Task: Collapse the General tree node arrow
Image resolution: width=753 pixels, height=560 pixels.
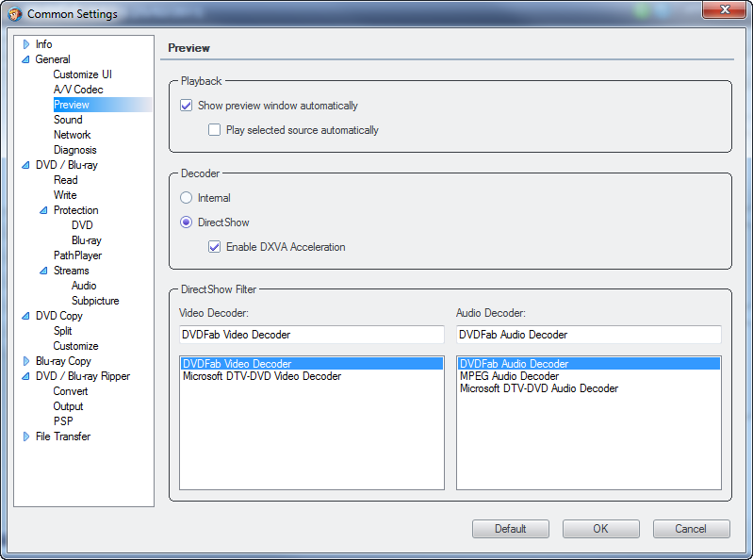Action: point(26,59)
